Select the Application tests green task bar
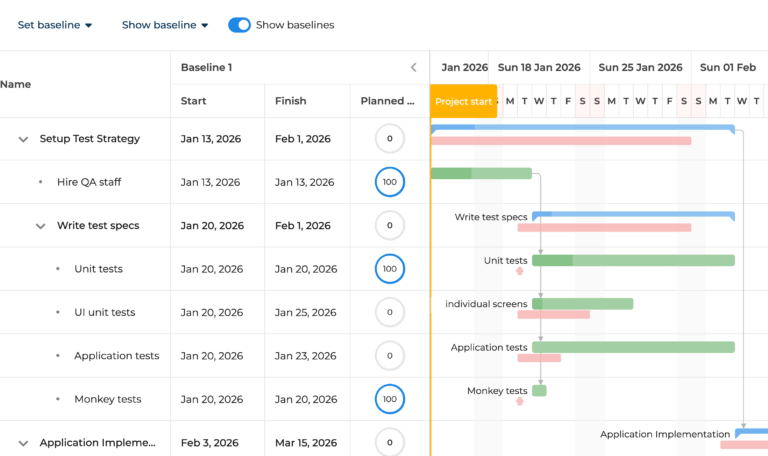The width and height of the screenshot is (768, 456). (634, 347)
